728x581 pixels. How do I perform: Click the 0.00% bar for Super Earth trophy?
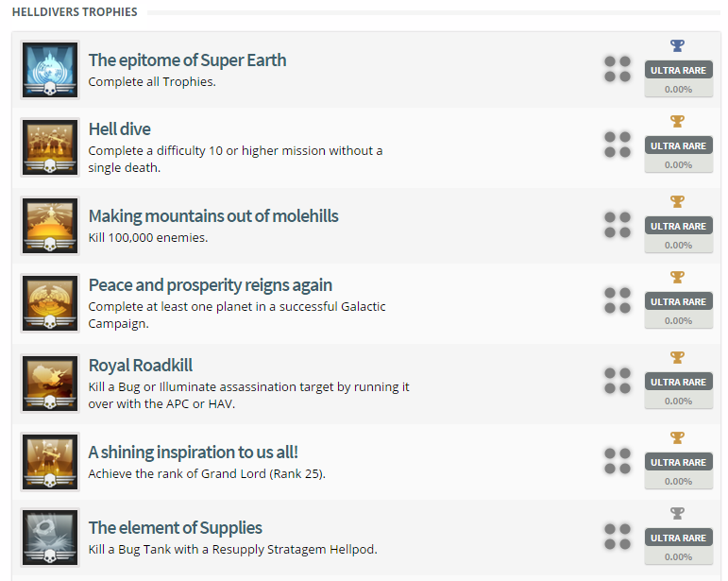pyautogui.click(x=678, y=89)
